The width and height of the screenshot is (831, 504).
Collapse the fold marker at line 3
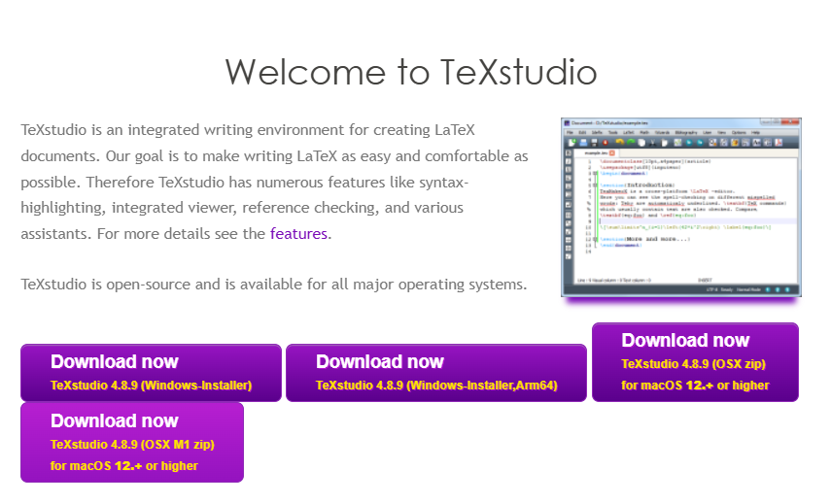pos(595,173)
